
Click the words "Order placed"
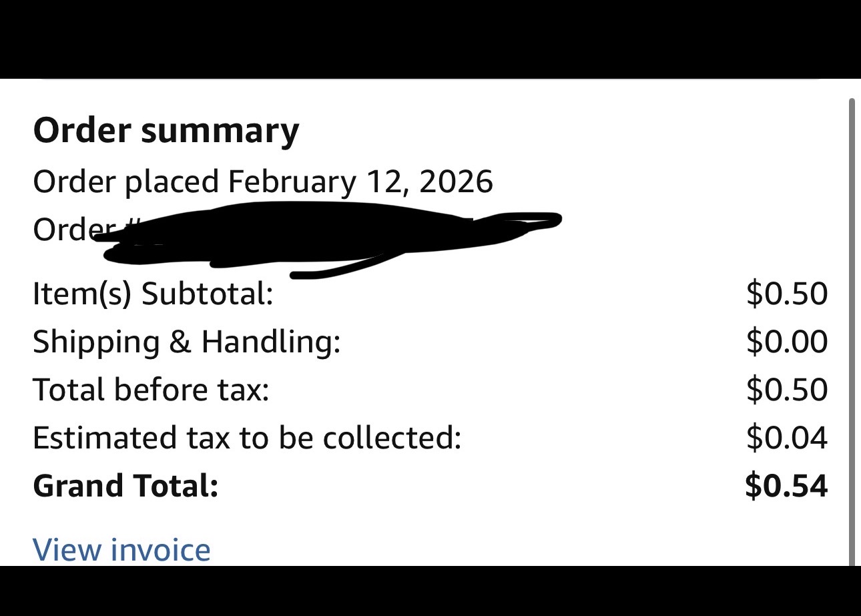[x=125, y=182]
